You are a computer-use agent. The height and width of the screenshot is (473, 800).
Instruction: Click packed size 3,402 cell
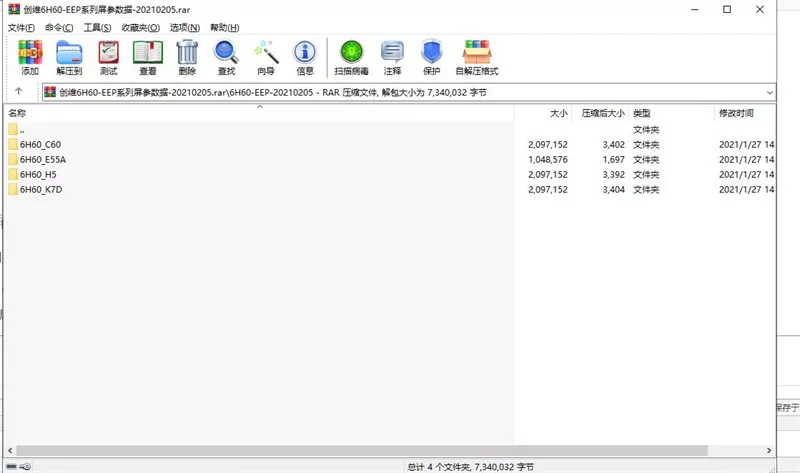[613, 144]
